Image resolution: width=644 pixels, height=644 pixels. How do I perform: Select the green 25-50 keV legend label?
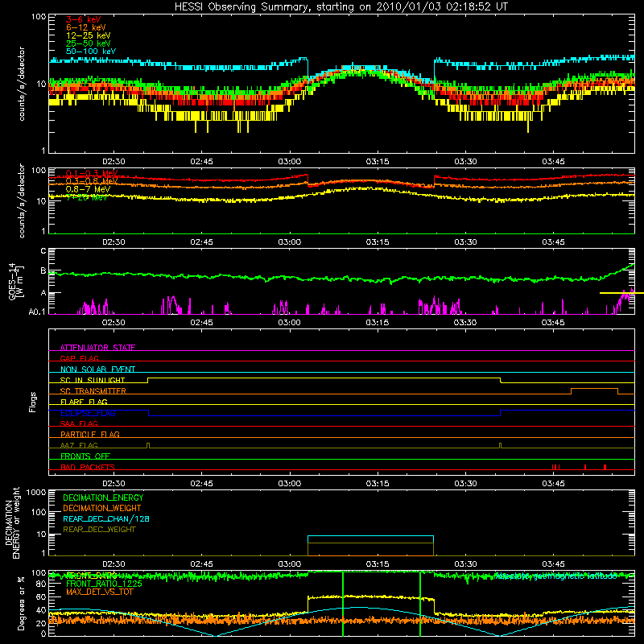(x=89, y=43)
